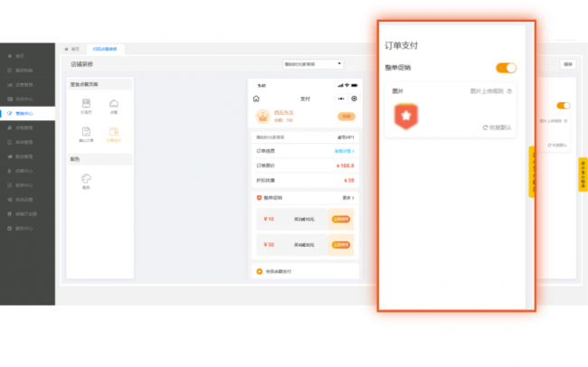This screenshot has height=367, width=588.
Task: Click the crown avatar in phone preview
Action: tap(263, 117)
